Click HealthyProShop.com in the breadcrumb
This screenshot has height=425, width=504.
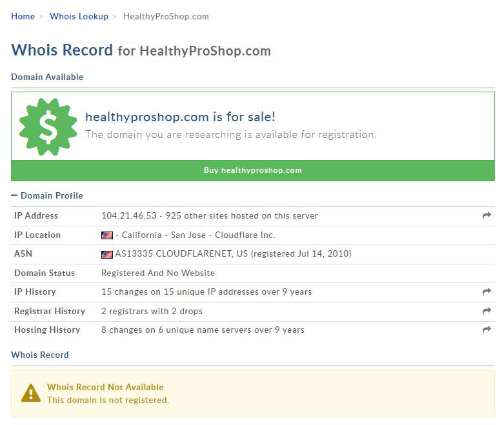click(x=166, y=16)
